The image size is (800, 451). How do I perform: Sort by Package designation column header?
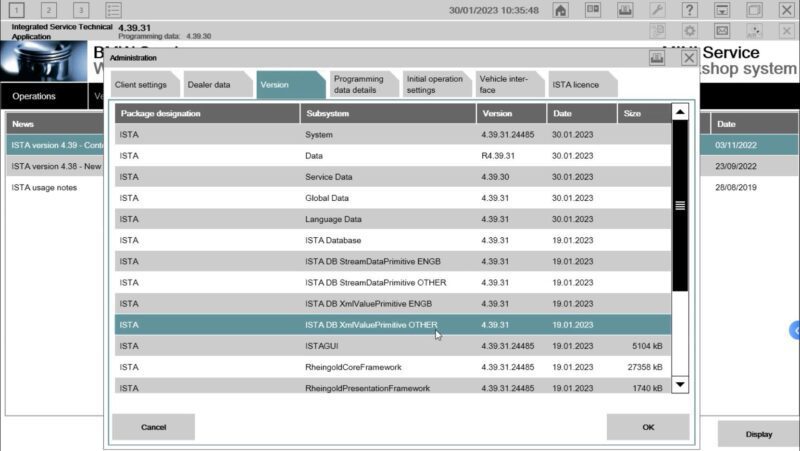tap(207, 113)
